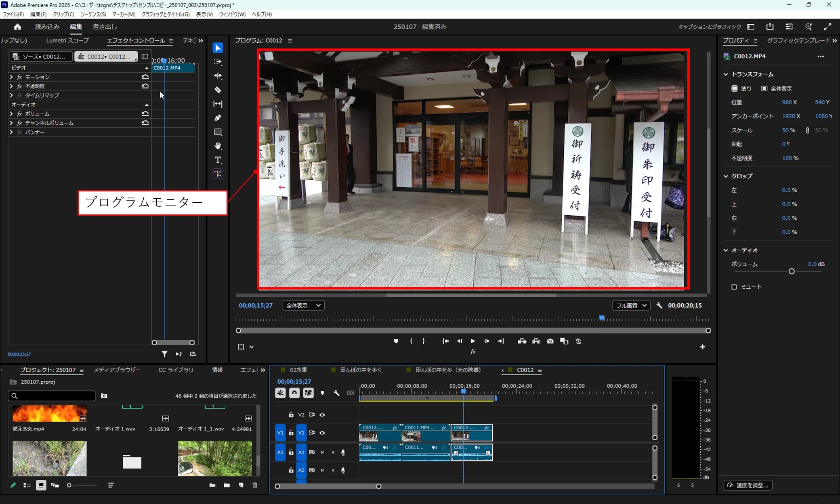
Task: Select the Hand tool
Action: (218, 146)
